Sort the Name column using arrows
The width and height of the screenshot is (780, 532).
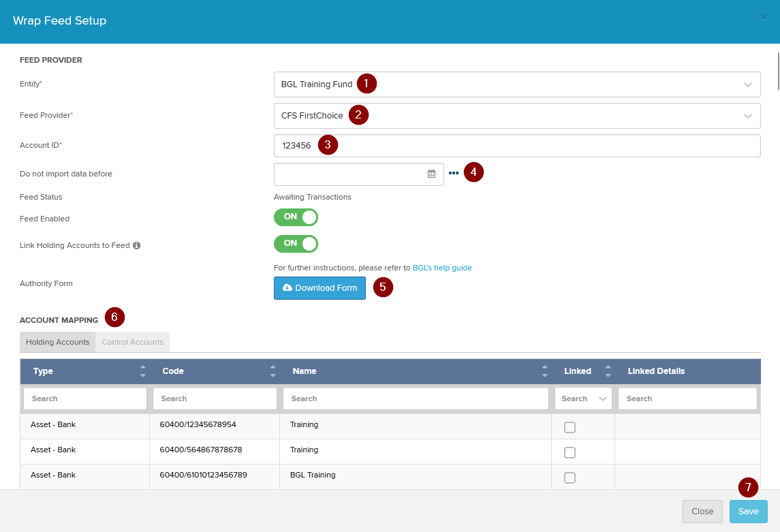pyautogui.click(x=544, y=371)
